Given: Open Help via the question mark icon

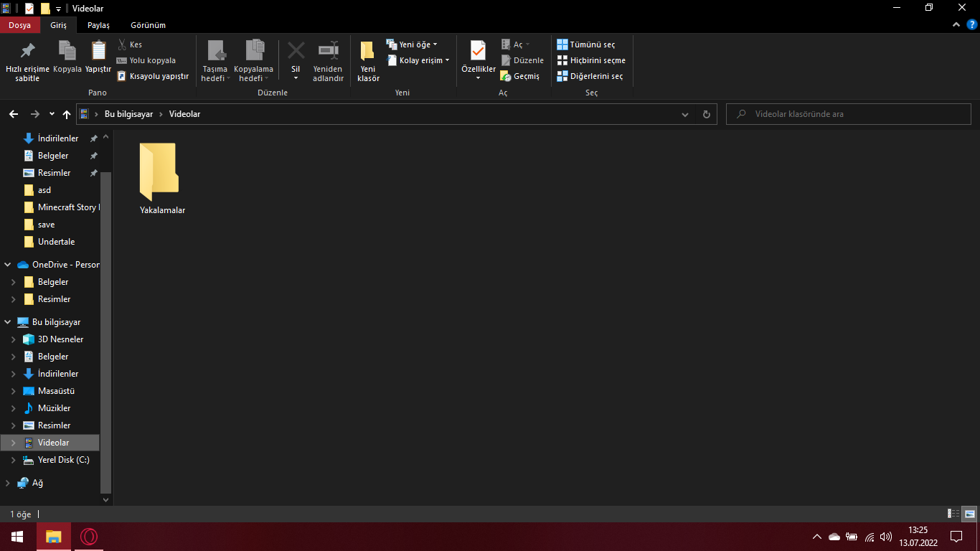Looking at the screenshot, I should click(x=972, y=25).
